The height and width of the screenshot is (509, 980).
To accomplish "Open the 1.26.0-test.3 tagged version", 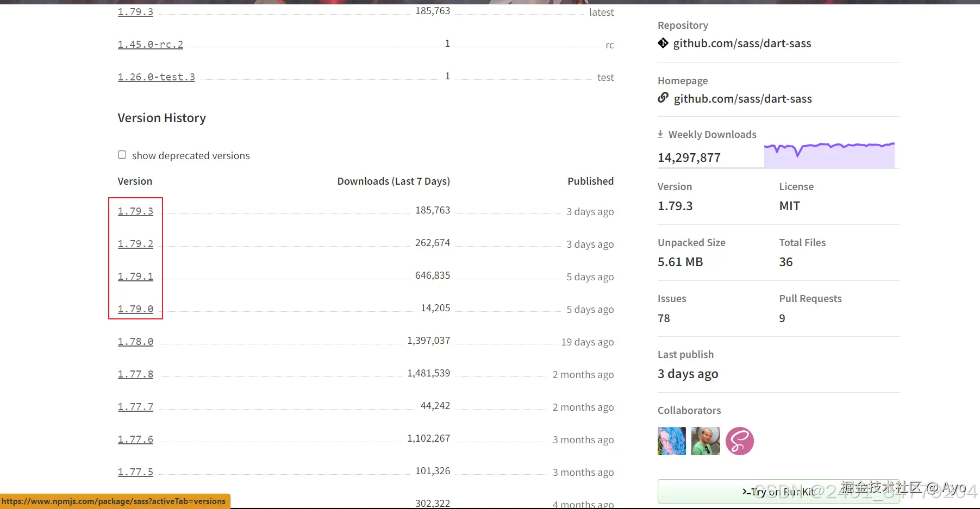I will coord(157,77).
